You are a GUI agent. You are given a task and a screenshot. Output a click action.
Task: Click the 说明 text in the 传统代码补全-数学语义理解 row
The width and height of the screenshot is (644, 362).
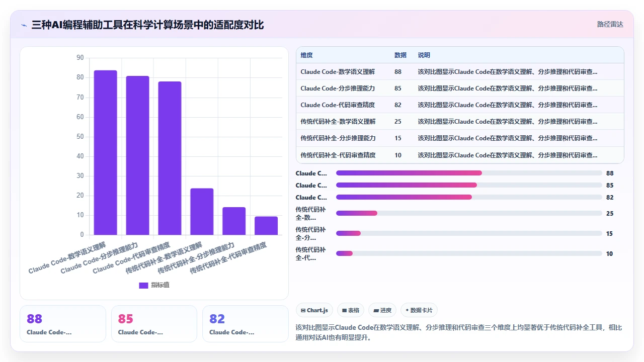pyautogui.click(x=508, y=122)
